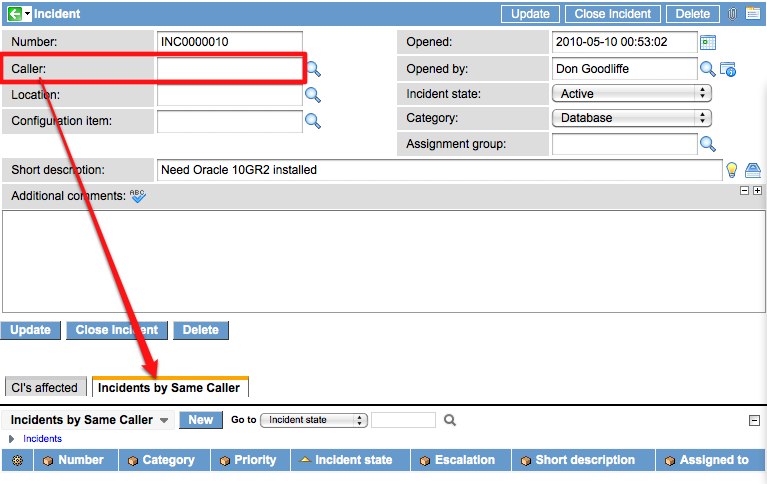
Task: Open the Category dropdown
Action: point(630,118)
